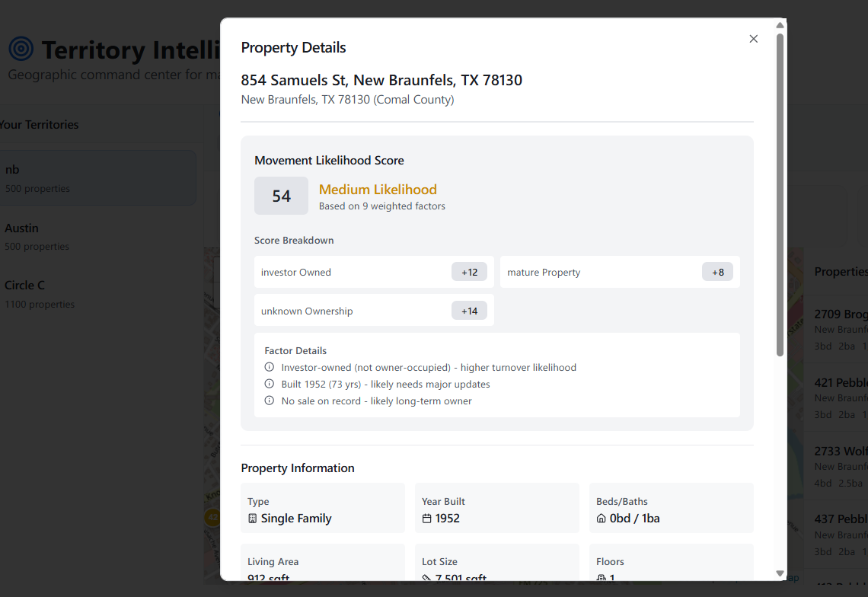Image resolution: width=868 pixels, height=597 pixels.
Task: Close the Property Details dialog
Action: click(x=753, y=39)
